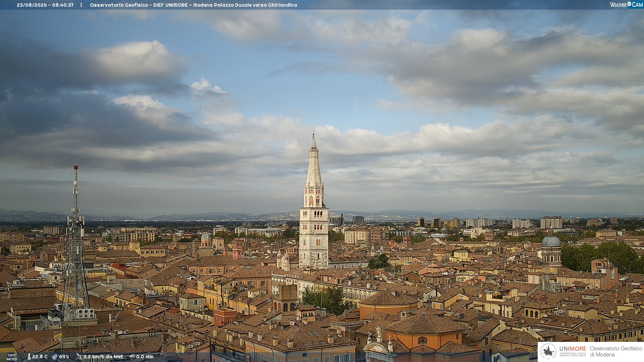Click the 69% humidity reading
The image size is (644, 362).
[64, 357]
